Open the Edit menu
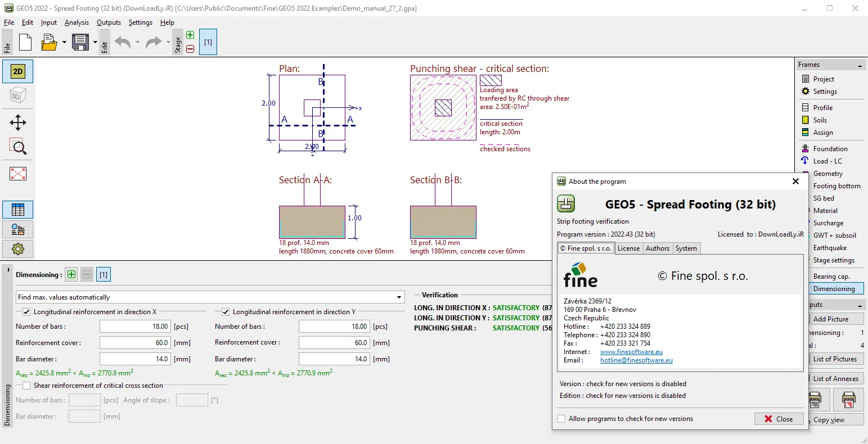Viewport: 868px width, 444px height. coord(28,22)
